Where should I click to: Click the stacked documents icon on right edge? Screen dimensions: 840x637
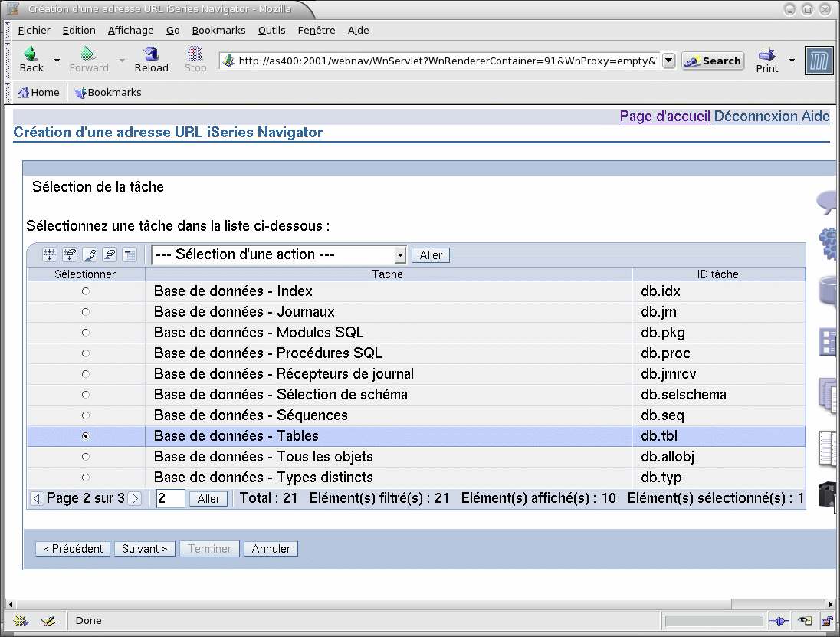click(829, 396)
